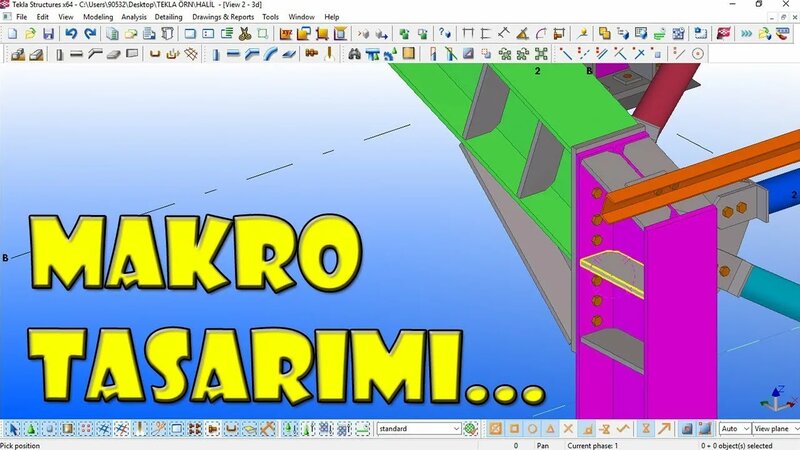Image resolution: width=800 pixels, height=450 pixels.
Task: Toggle the select welds switch
Action: [x=139, y=429]
